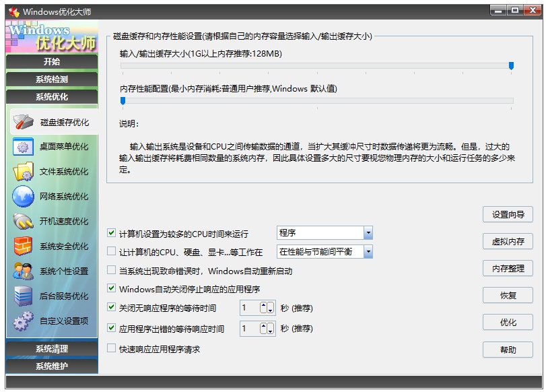
Task: Click the 开机速度优化 plug icon
Action: click(24, 222)
